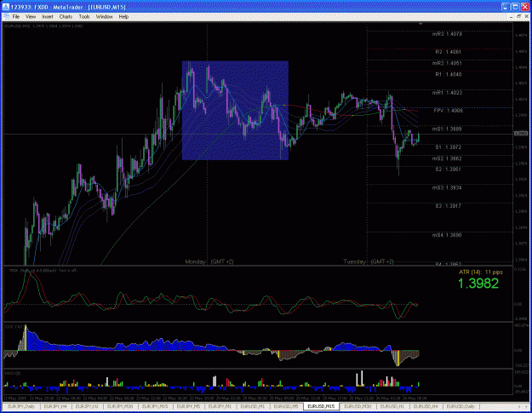532x413 pixels.
Task: Click the mR2: 1.4051 pivot label
Action: click(447, 63)
